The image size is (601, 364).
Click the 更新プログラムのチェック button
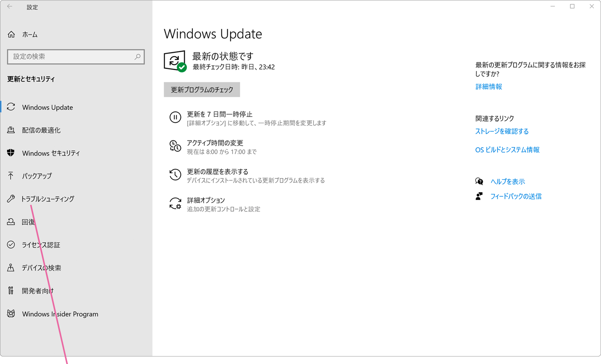point(202,90)
